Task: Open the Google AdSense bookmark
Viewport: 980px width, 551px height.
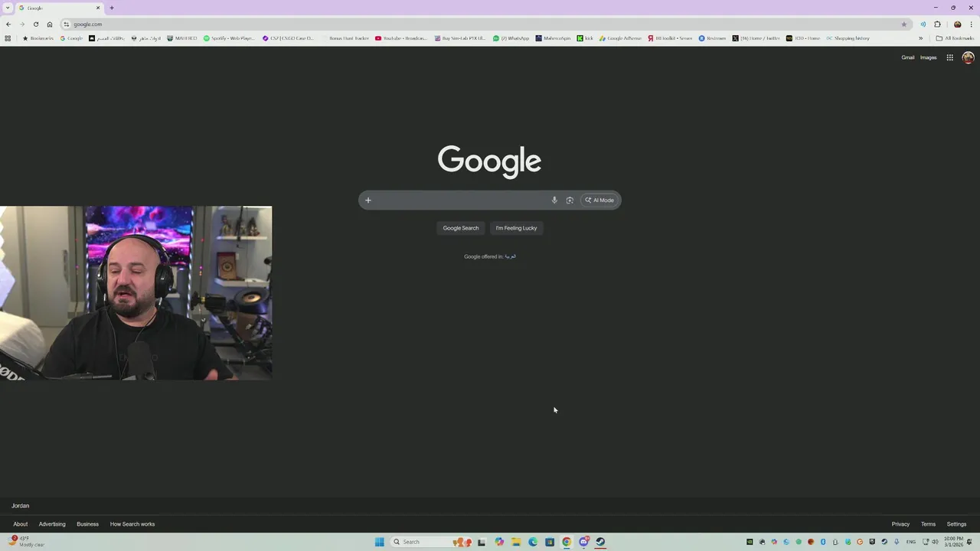Action: click(x=620, y=37)
